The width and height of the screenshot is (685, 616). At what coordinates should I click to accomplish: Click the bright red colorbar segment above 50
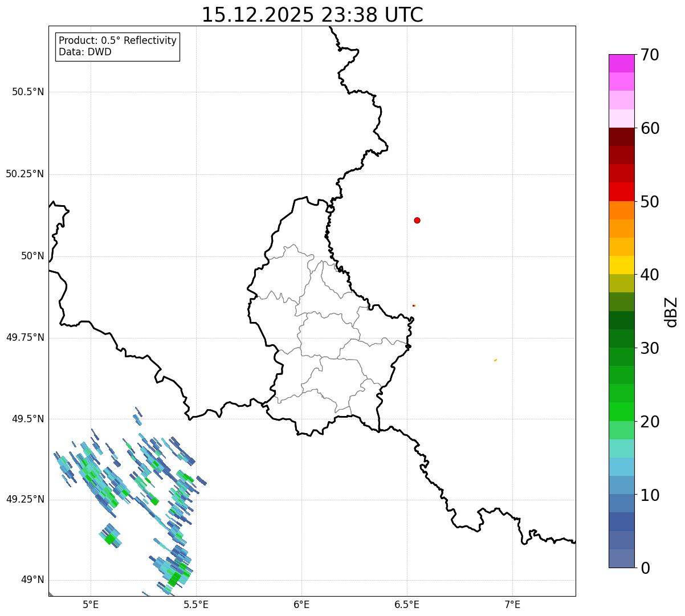click(x=621, y=191)
